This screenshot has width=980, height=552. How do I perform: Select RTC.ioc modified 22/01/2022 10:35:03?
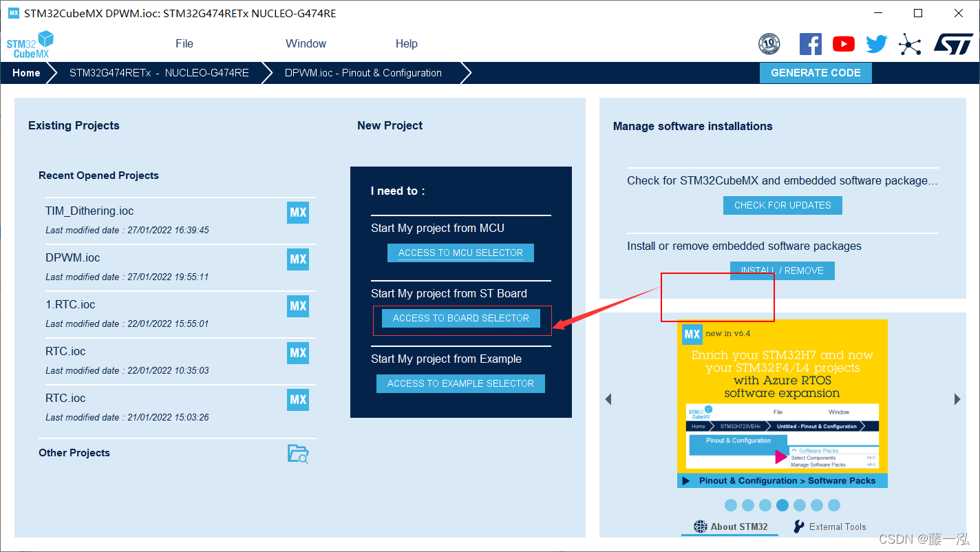(65, 352)
